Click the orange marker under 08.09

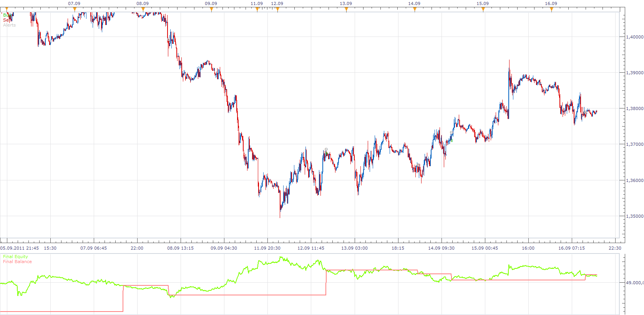(143, 10)
